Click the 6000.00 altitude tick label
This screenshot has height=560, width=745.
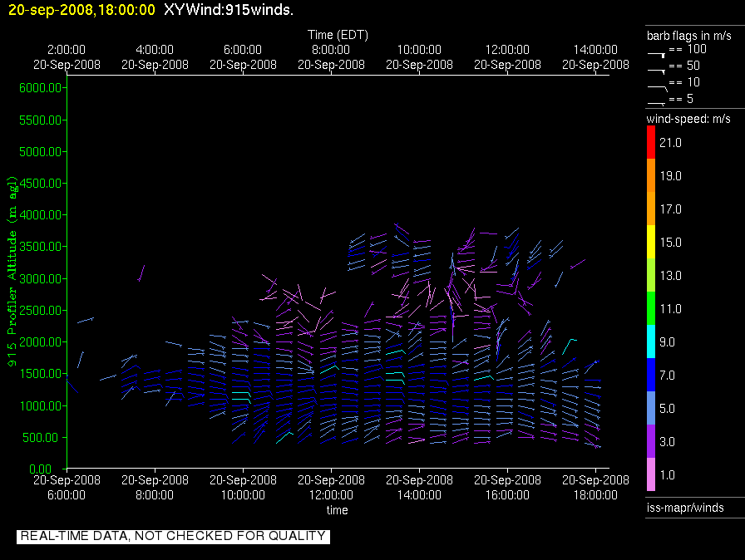[x=41, y=88]
